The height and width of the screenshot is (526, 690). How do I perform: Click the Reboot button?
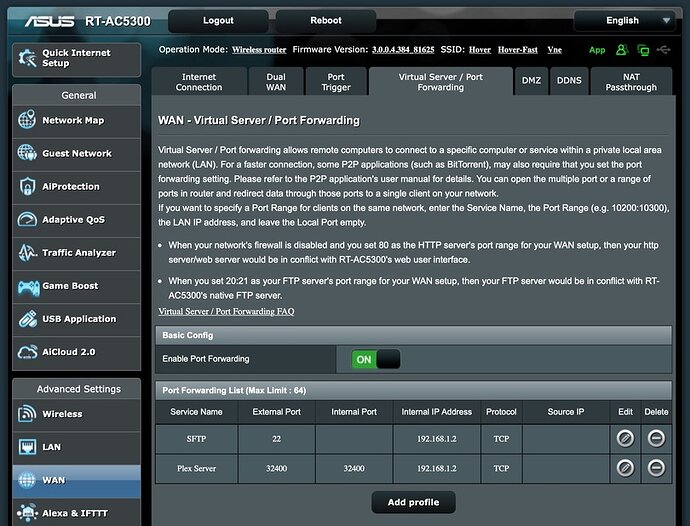tap(326, 21)
